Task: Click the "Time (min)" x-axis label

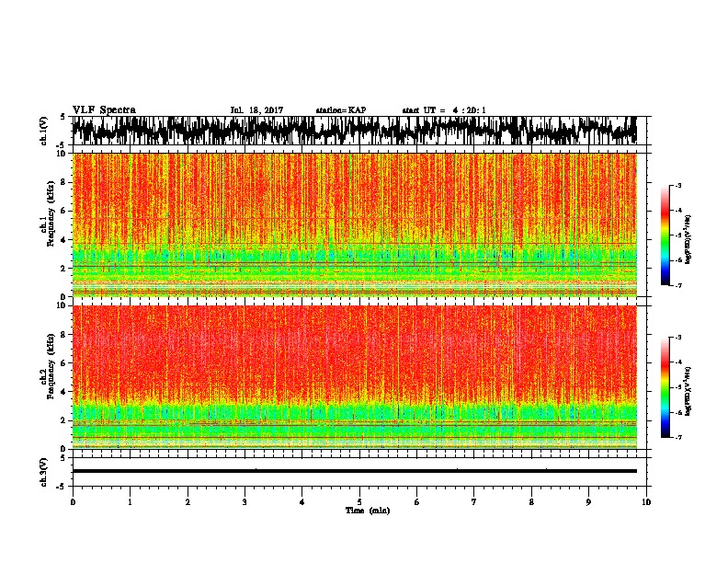Action: (x=368, y=511)
